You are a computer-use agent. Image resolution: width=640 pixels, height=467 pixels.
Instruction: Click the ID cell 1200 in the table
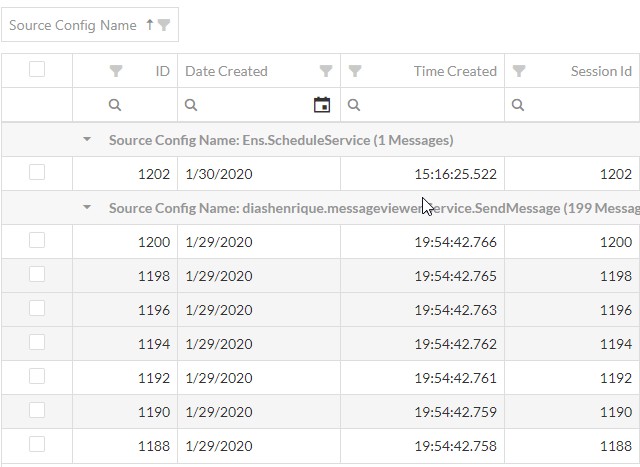tap(153, 241)
